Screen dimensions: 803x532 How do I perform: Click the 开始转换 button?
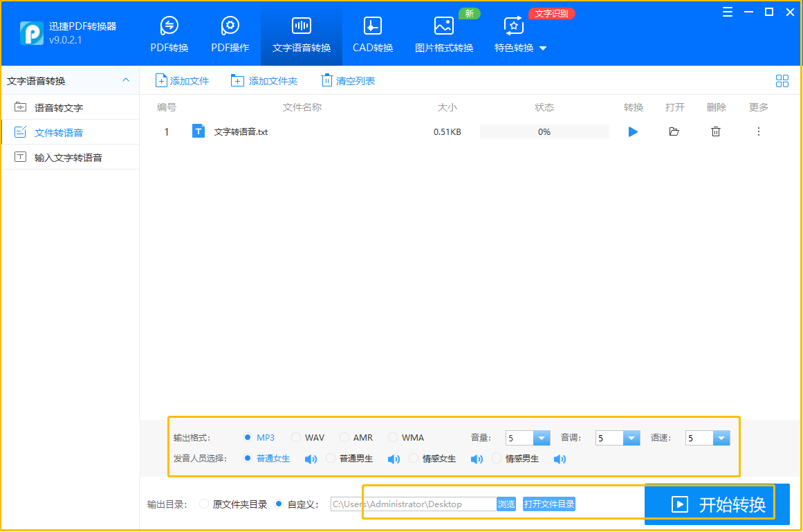(717, 504)
